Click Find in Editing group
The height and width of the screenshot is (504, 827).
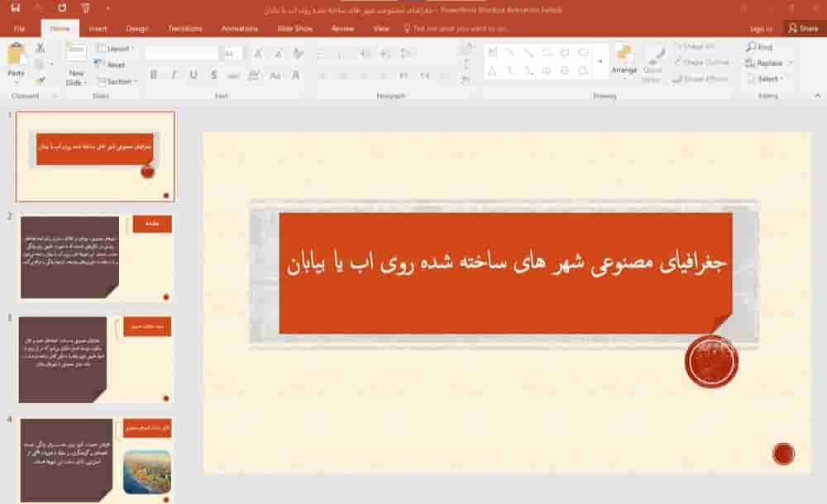tap(759, 47)
